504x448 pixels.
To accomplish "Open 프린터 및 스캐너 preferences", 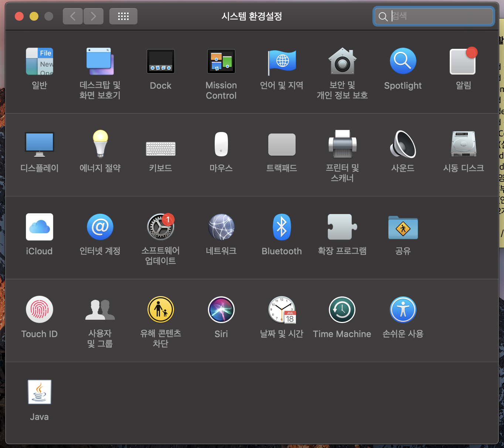I will point(343,144).
